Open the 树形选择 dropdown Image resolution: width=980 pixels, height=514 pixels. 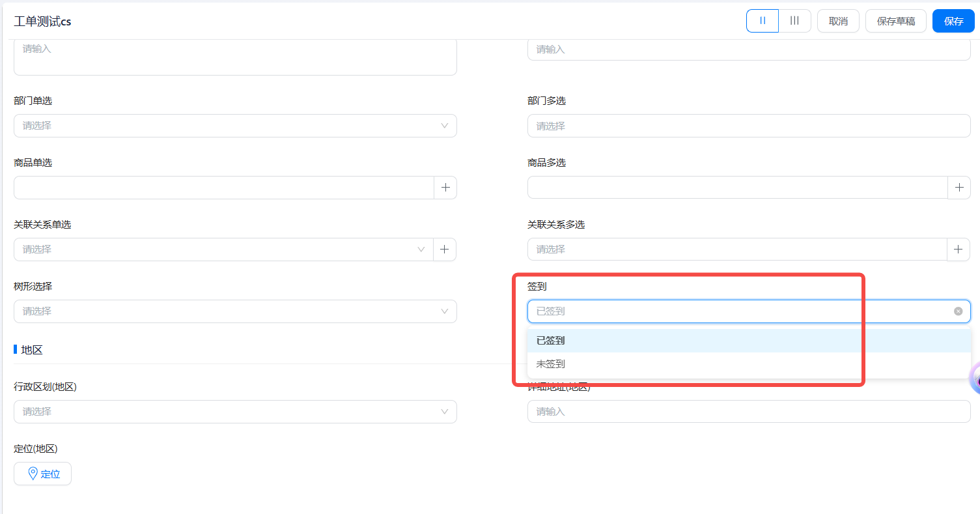235,311
